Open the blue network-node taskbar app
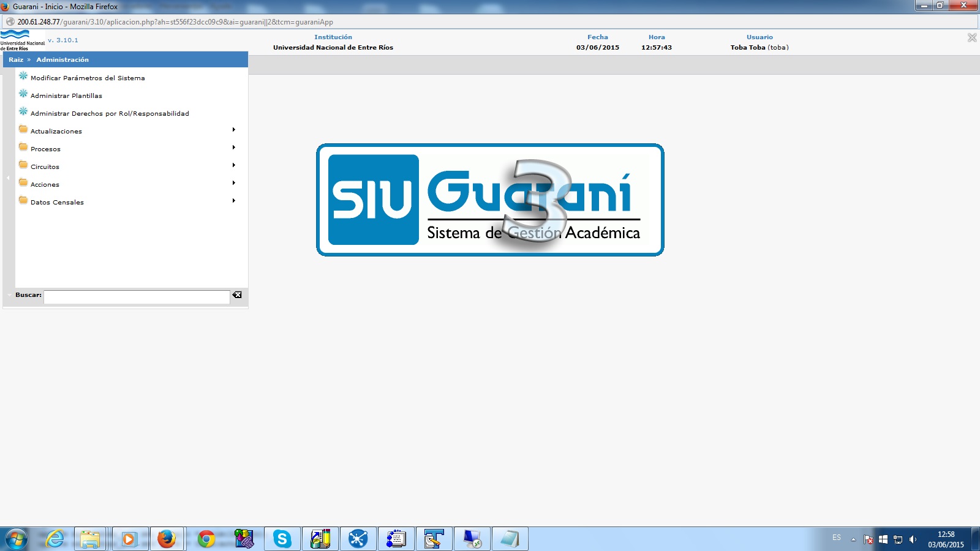 358,539
